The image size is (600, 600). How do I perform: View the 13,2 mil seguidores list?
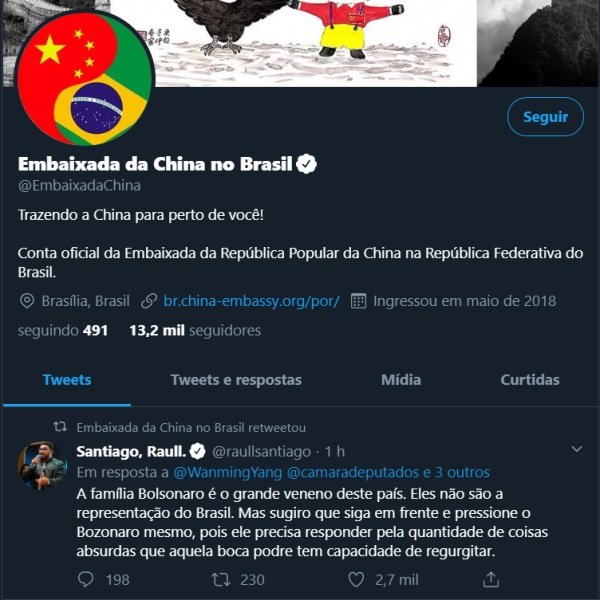click(x=195, y=331)
